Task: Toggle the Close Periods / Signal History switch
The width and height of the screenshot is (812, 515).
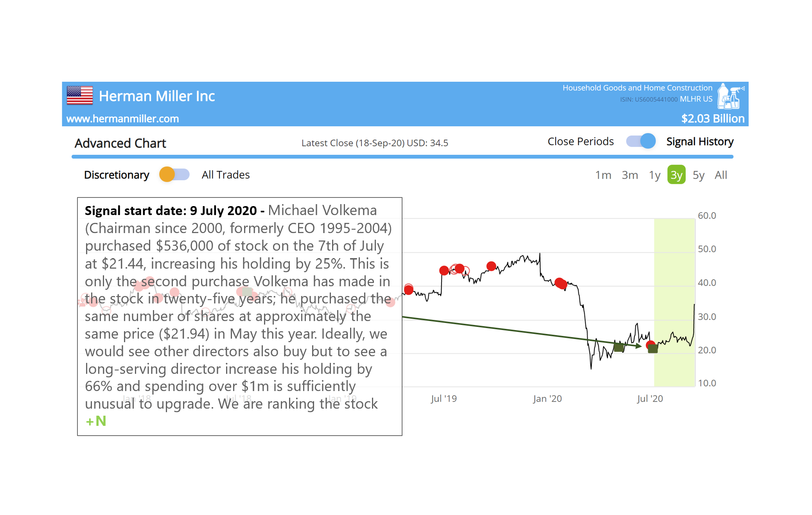Action: click(641, 141)
